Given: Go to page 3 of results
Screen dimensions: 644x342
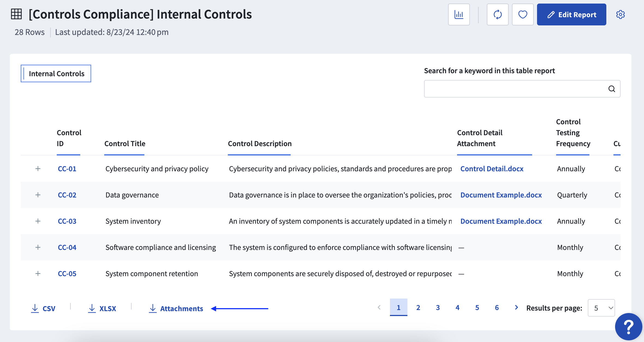Looking at the screenshot, I should (x=438, y=308).
